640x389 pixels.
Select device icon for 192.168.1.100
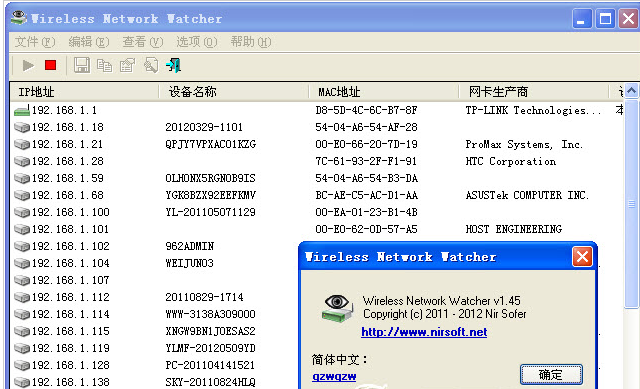click(x=22, y=212)
